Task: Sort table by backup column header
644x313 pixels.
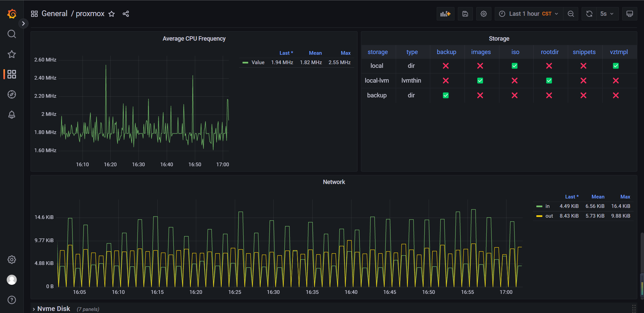Action: (446, 52)
